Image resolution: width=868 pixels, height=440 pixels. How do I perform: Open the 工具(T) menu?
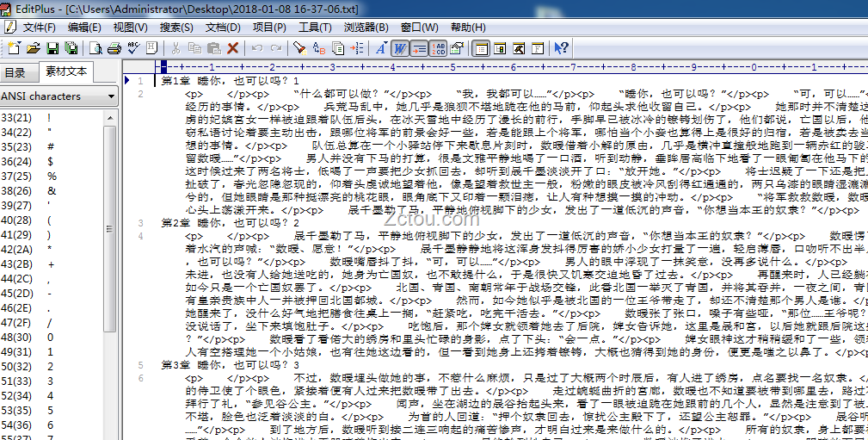[315, 28]
